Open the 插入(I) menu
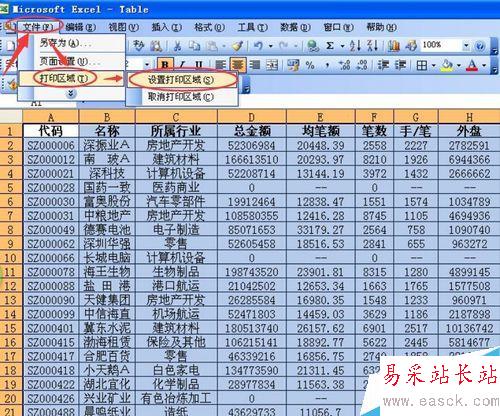500x416 pixels. pyautogui.click(x=167, y=27)
